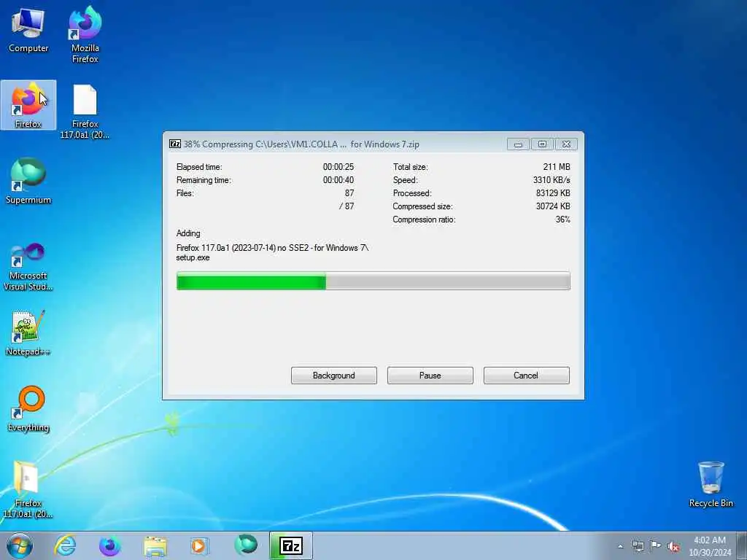Click the green compression progress bar
Image resolution: width=747 pixels, height=560 pixels.
click(x=373, y=281)
